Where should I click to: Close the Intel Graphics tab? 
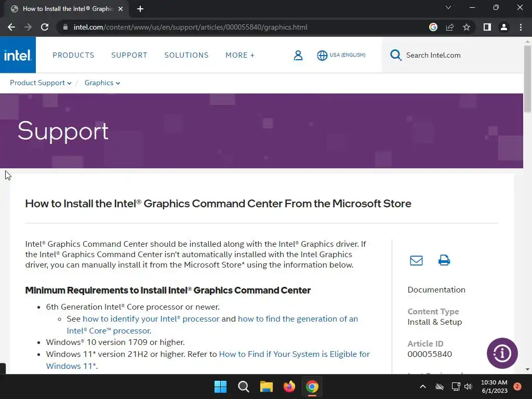coord(121,9)
